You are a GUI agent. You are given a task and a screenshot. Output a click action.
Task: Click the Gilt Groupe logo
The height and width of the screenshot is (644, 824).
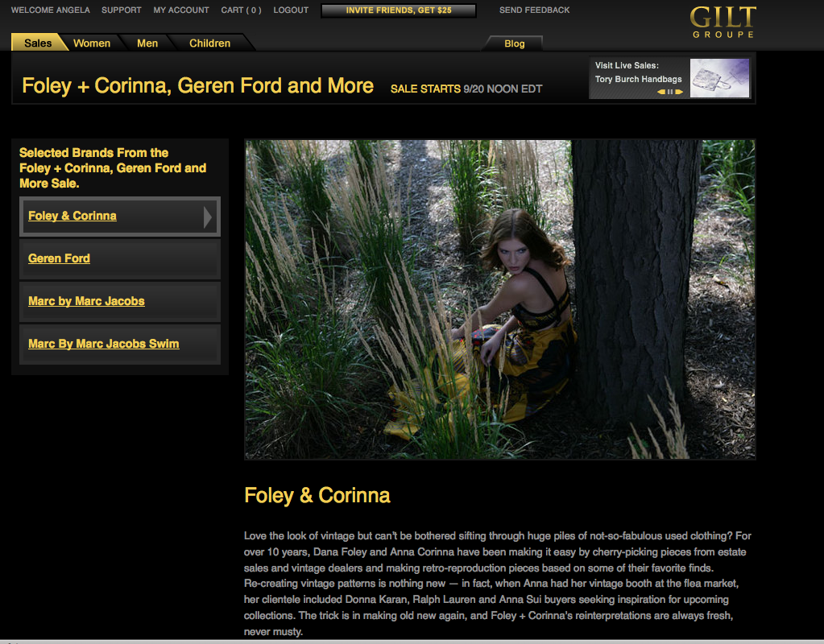(723, 22)
